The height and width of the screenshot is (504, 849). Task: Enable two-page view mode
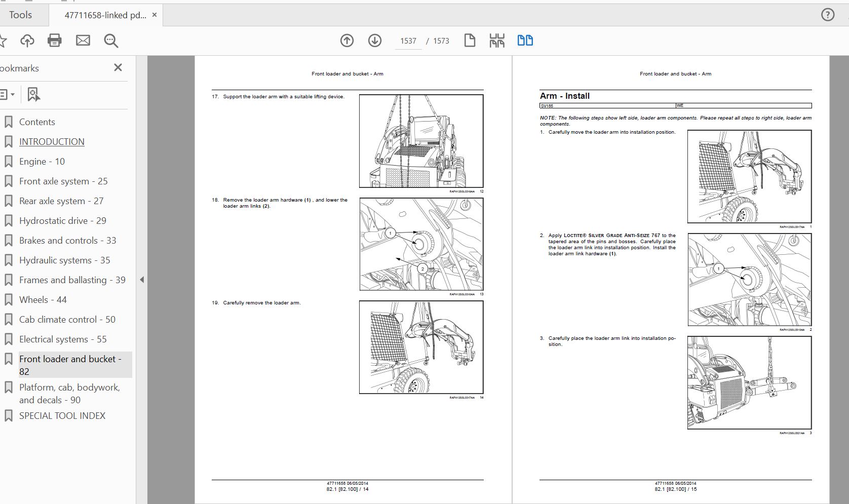click(x=525, y=41)
